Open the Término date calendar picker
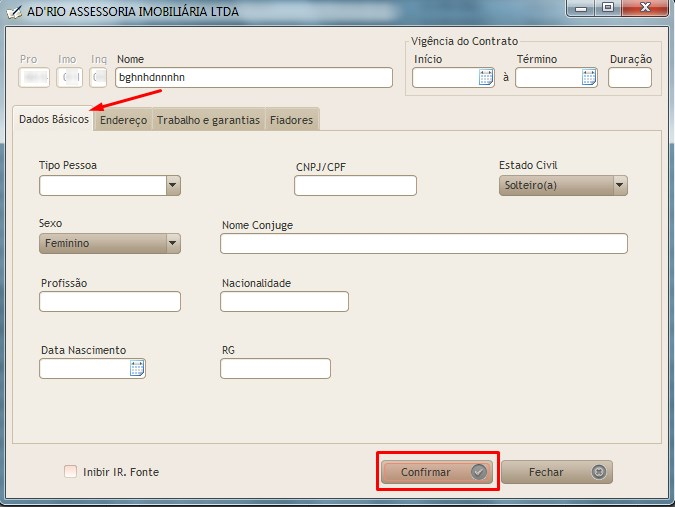This screenshot has width=675, height=507. 589,77
